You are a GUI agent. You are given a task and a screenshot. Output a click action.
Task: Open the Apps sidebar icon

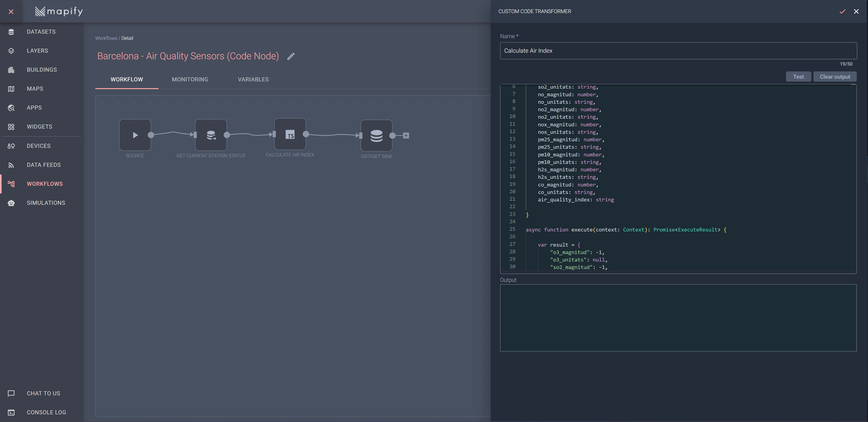point(11,108)
